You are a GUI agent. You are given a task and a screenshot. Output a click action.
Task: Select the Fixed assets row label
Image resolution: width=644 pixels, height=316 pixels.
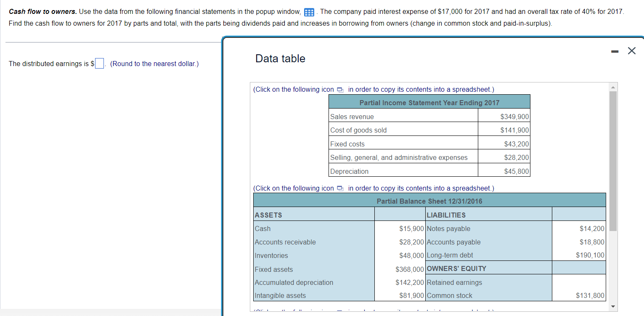click(x=273, y=269)
